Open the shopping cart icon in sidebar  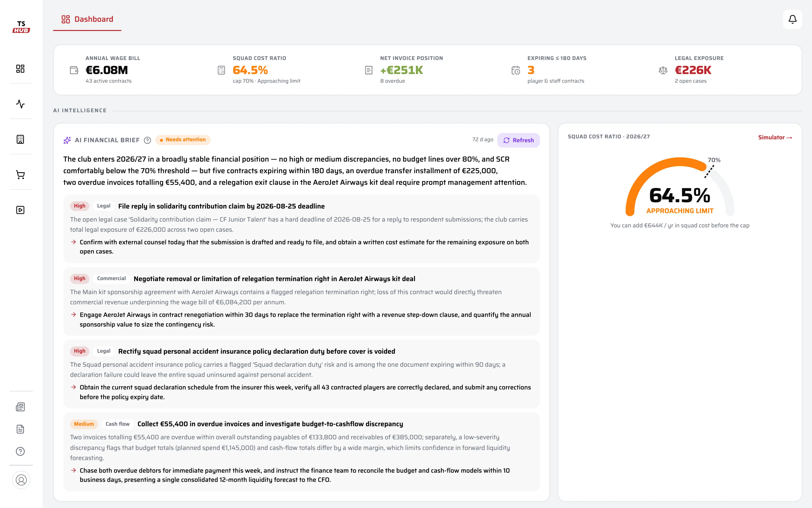[21, 175]
